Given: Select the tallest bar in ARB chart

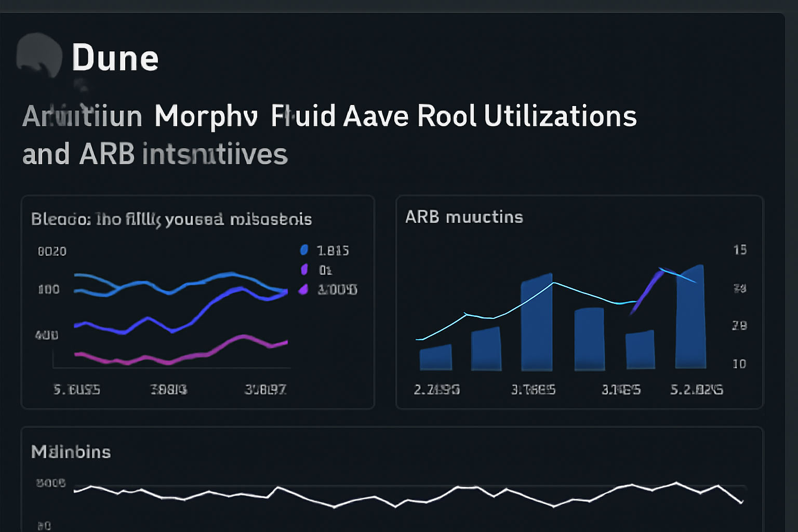Looking at the screenshot, I should tap(691, 317).
